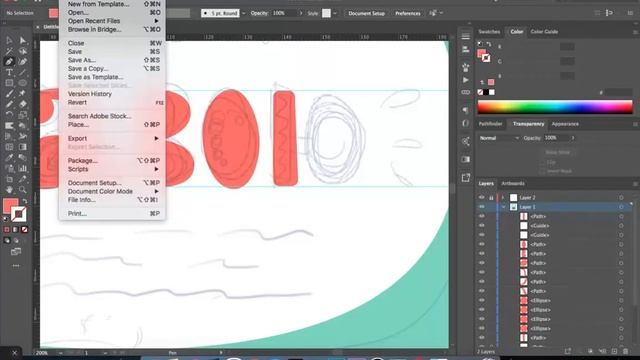Toggle visibility eye of Layer 1
Image resolution: width=640 pixels, height=360 pixels.
[482, 207]
